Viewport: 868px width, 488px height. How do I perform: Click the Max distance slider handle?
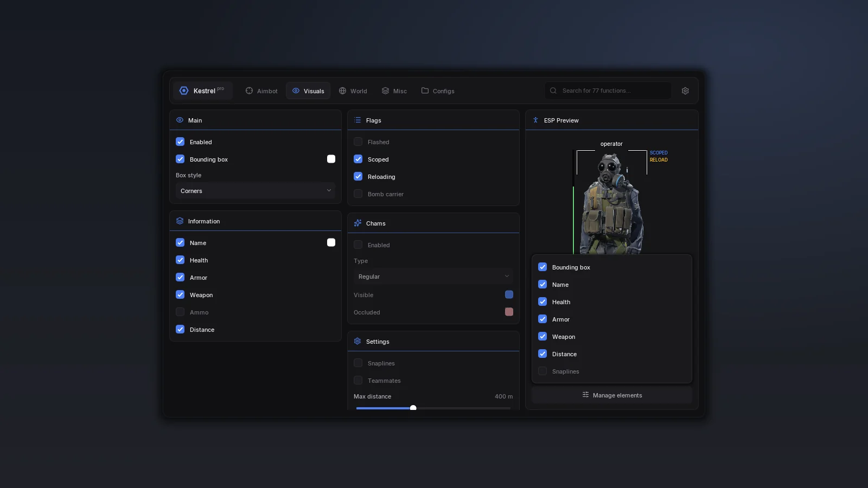tap(413, 408)
